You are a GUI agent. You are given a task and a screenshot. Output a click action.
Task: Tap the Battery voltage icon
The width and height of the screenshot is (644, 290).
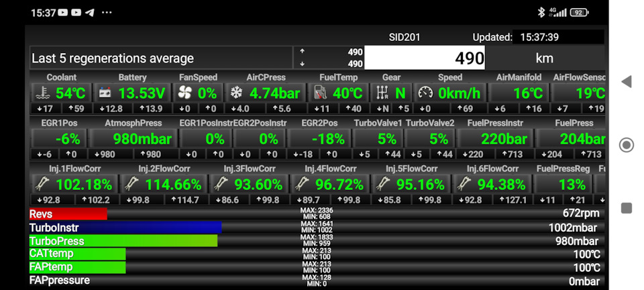pyautogui.click(x=105, y=93)
